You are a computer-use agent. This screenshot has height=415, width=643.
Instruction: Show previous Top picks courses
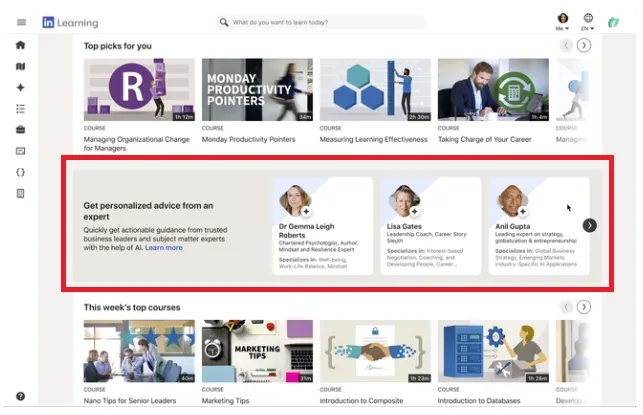click(566, 46)
